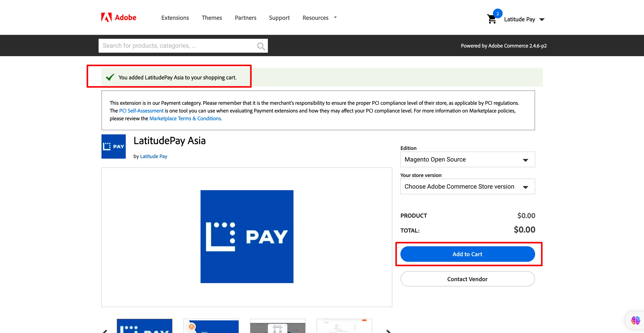Click the Contact Vendor button

pos(468,279)
